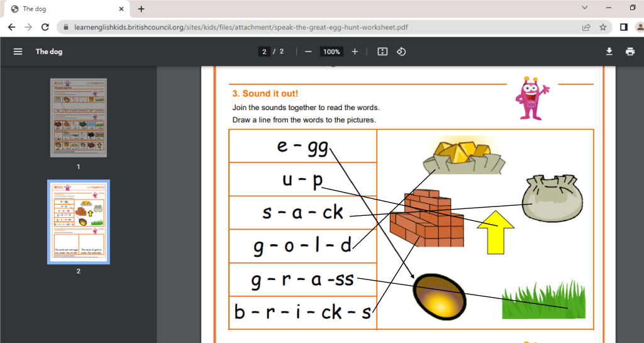Reload the current page

coord(45,27)
